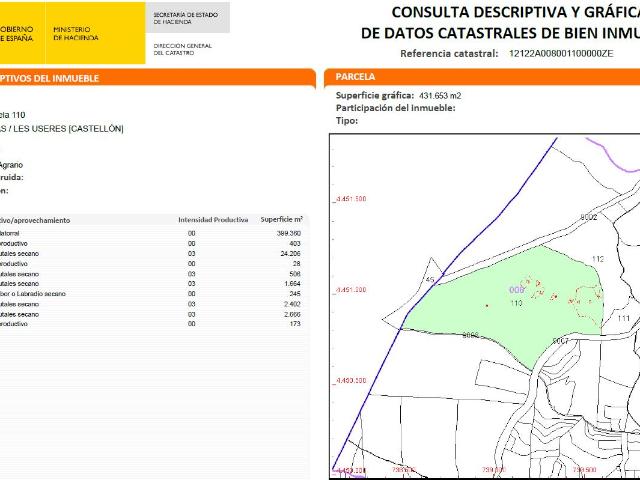Select the 'DE DATOS CATASTRALES DE BIEN' title line
Screen dimensions: 640x480
pyautogui.click(x=500, y=33)
